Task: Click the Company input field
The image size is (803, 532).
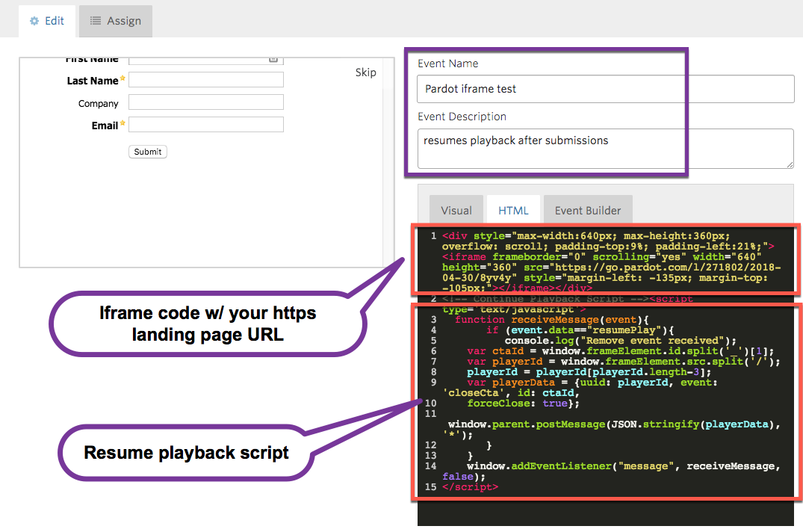Action: (206, 102)
